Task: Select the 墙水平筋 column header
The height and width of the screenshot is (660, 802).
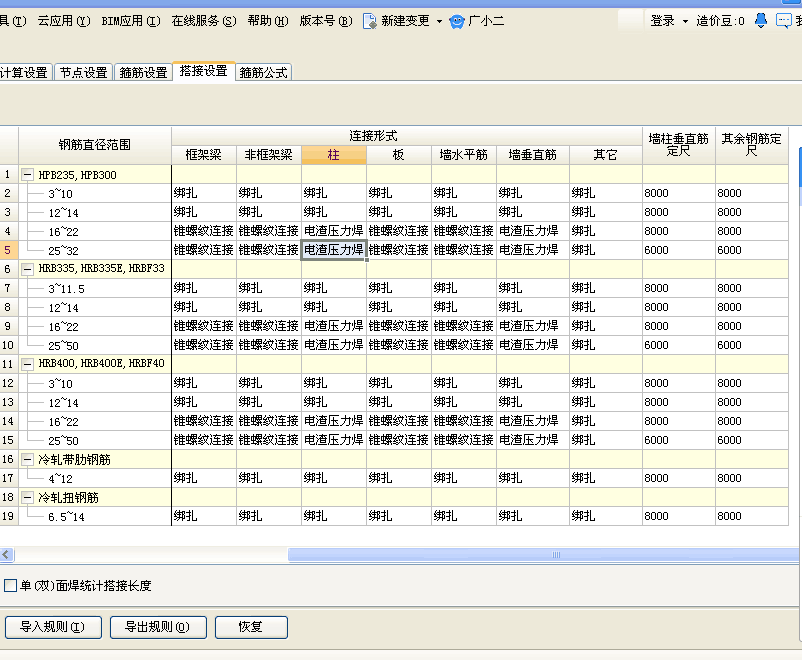Action: pos(463,155)
